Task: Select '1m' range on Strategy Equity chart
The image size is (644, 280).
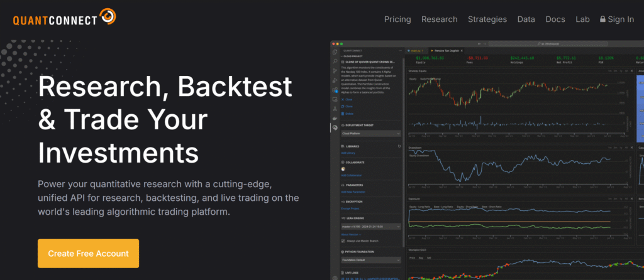Action: [x=610, y=71]
